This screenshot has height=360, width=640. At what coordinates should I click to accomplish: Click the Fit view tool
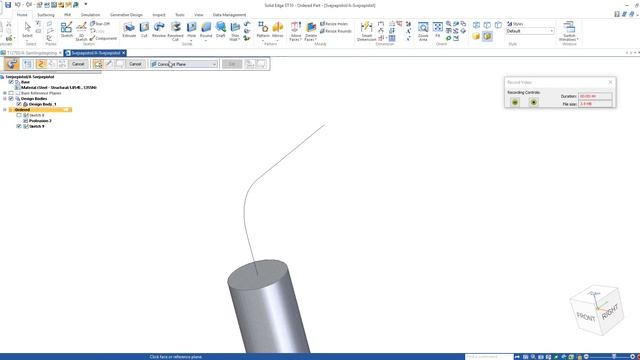[x=438, y=30]
